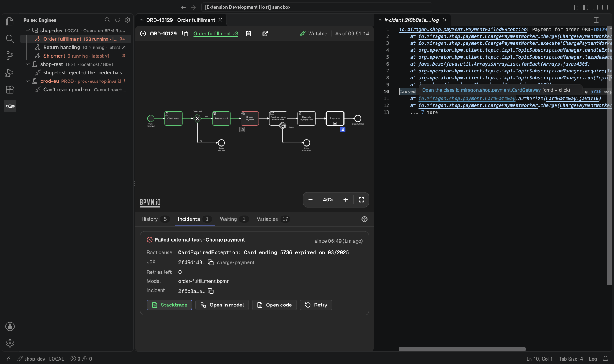Toggle the primary side bar
This screenshot has width=614, height=364.
pyautogui.click(x=585, y=7)
